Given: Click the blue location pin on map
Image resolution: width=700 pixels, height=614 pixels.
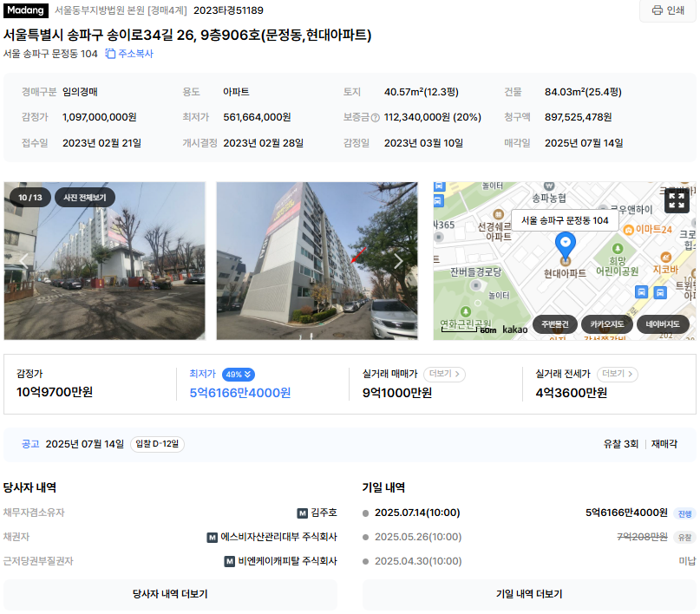Looking at the screenshot, I should [x=566, y=245].
